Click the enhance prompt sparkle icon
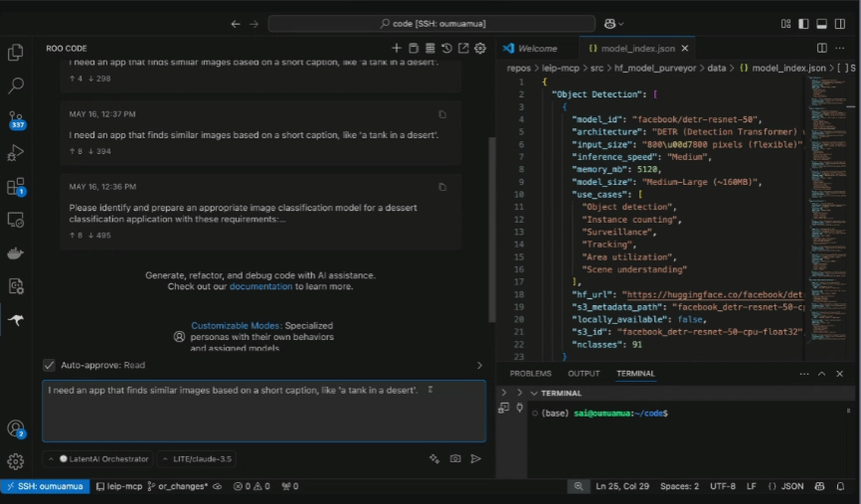Screen dimensions: 861x504 point(434,458)
